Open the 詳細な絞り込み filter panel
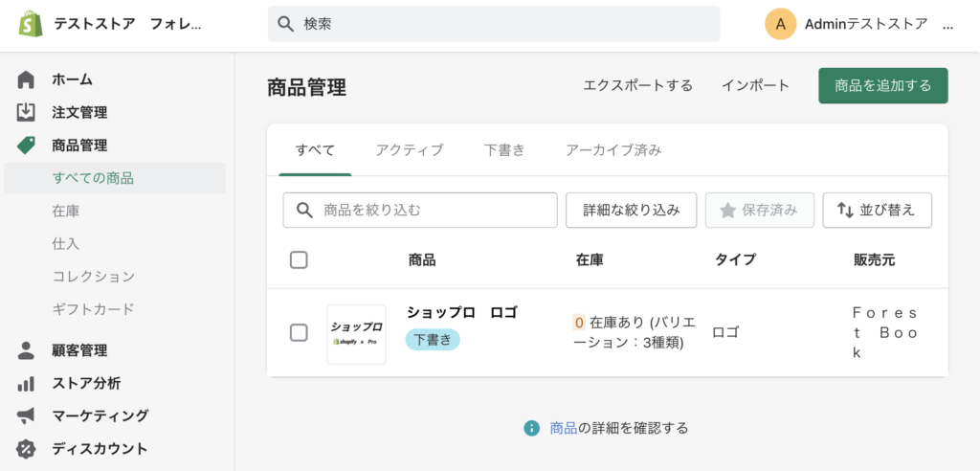 (x=632, y=211)
